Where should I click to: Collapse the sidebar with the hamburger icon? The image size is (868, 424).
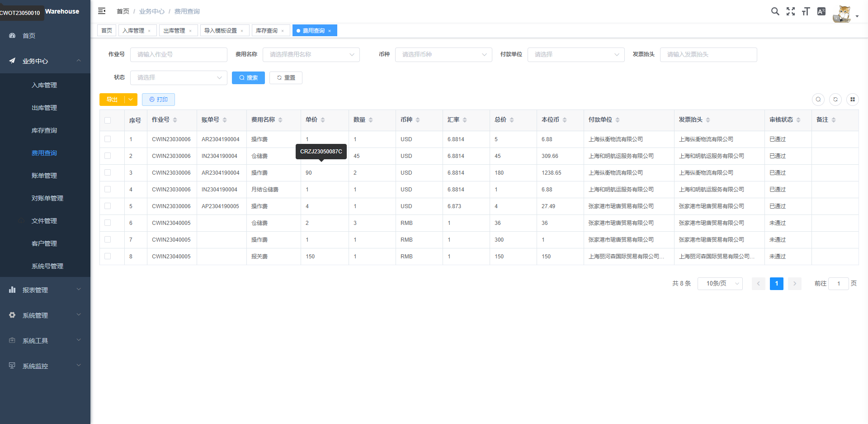[102, 11]
